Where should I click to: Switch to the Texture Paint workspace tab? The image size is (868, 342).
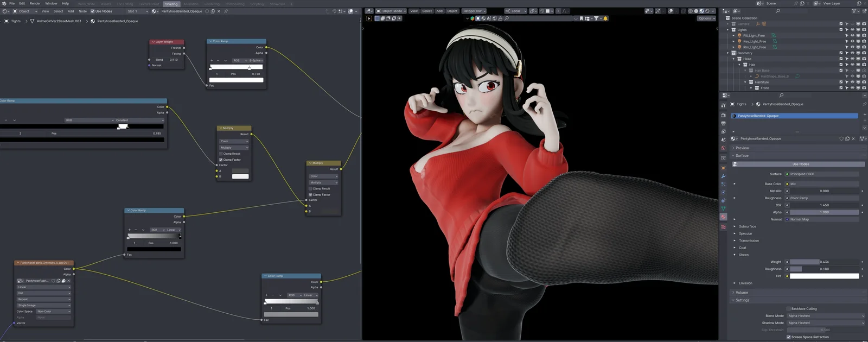[149, 4]
